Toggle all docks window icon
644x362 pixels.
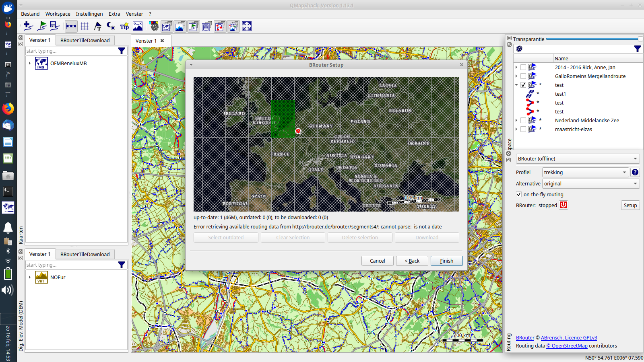click(x=233, y=27)
